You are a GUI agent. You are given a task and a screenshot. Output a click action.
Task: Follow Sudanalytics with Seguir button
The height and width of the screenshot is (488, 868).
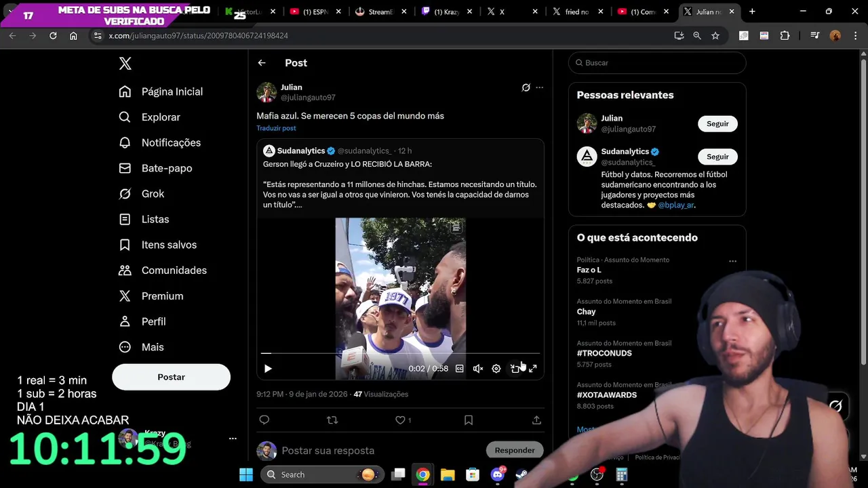tap(717, 157)
